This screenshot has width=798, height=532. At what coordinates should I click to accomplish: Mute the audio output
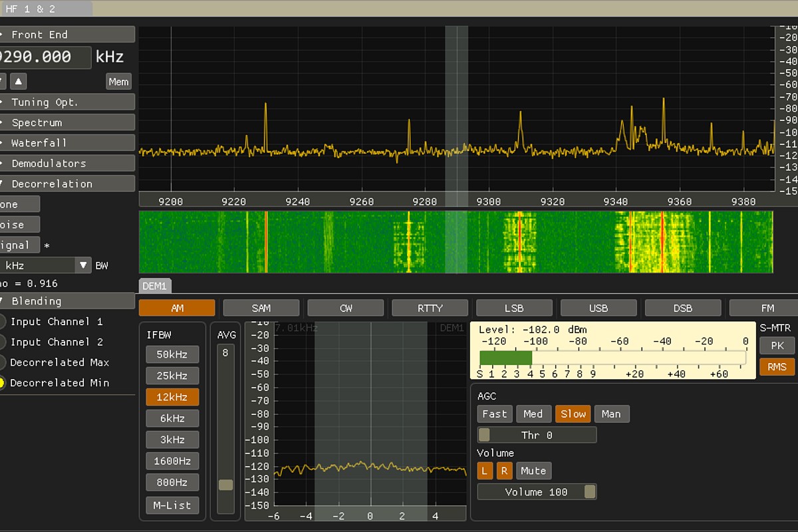(533, 471)
